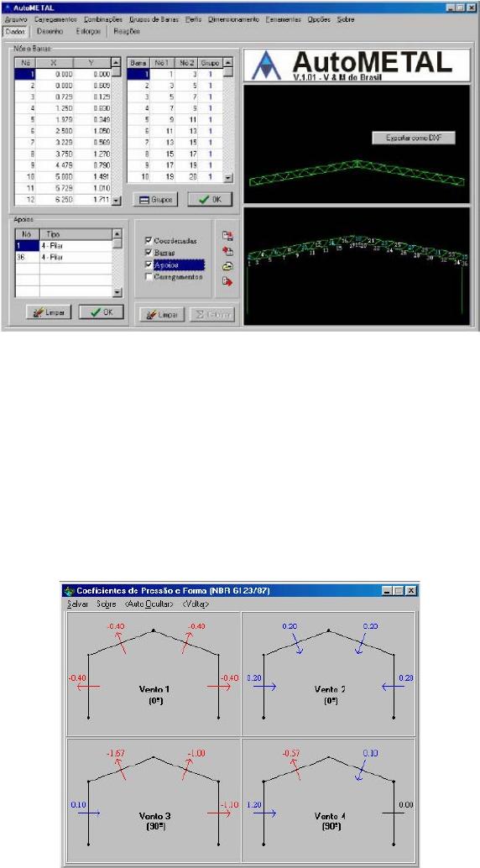Select the Dados tab
Viewport: 480px width, 868px height.
click(x=14, y=32)
